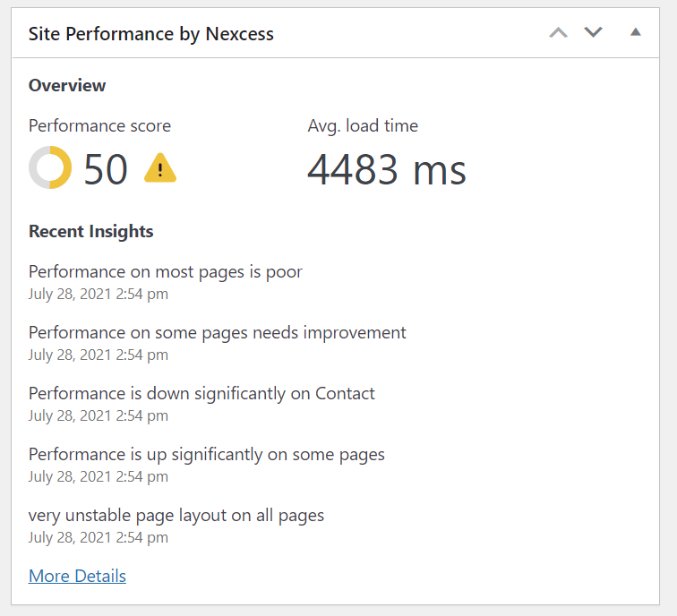Click the Overview heading
The width and height of the screenshot is (677, 616).
pos(67,85)
